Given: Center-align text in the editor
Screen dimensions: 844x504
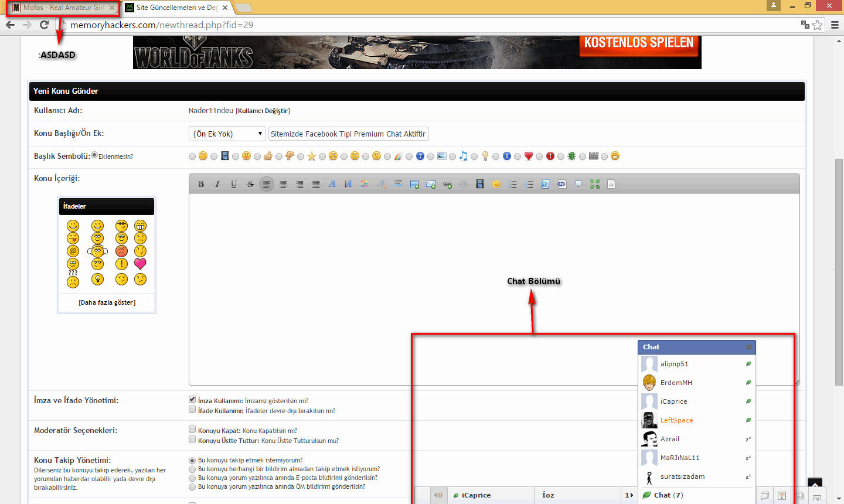Looking at the screenshot, I should point(283,184).
